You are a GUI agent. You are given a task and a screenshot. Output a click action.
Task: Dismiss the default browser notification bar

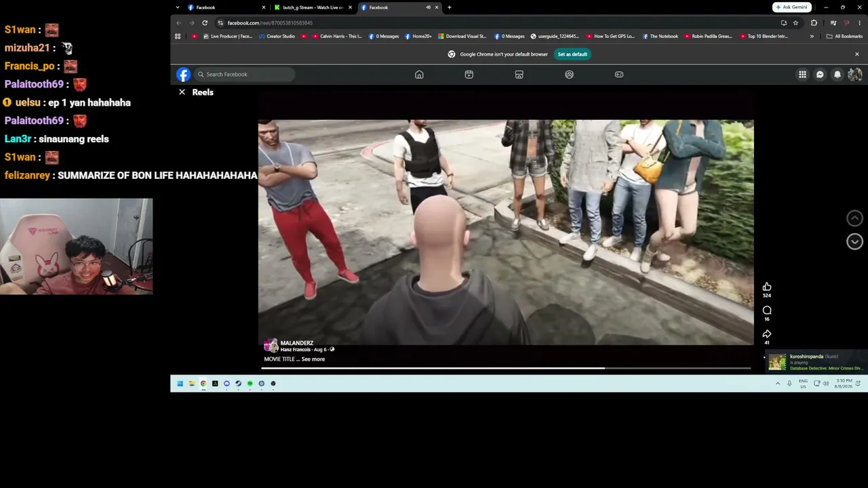click(x=856, y=54)
